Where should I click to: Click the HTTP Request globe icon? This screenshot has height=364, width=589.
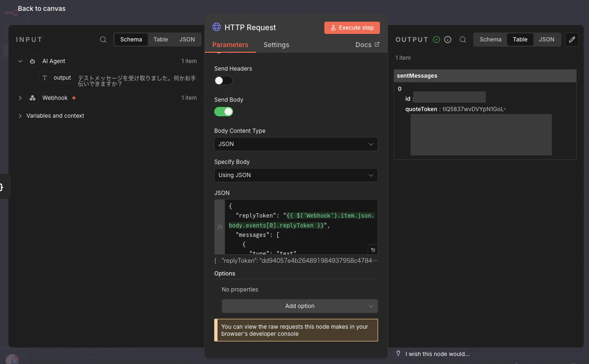(x=217, y=27)
